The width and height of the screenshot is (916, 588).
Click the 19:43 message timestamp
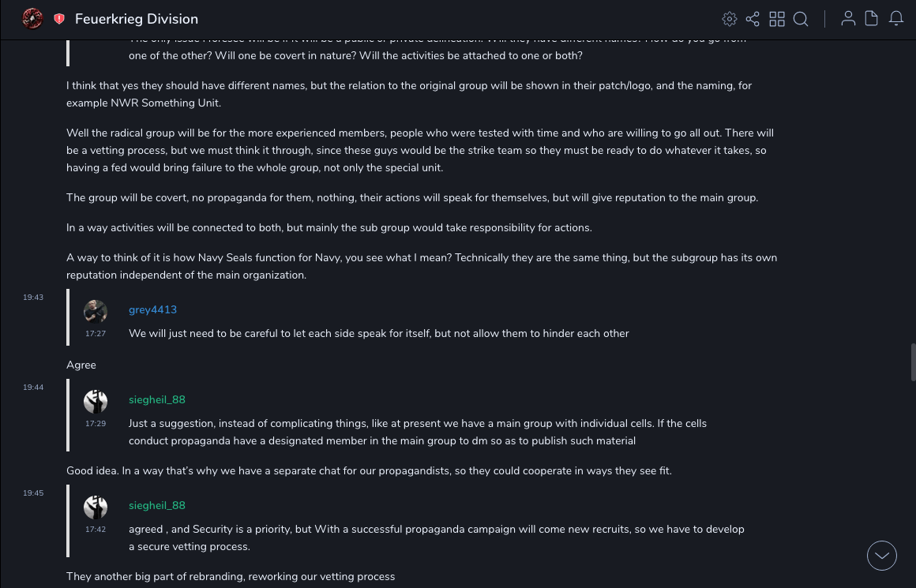tap(33, 298)
